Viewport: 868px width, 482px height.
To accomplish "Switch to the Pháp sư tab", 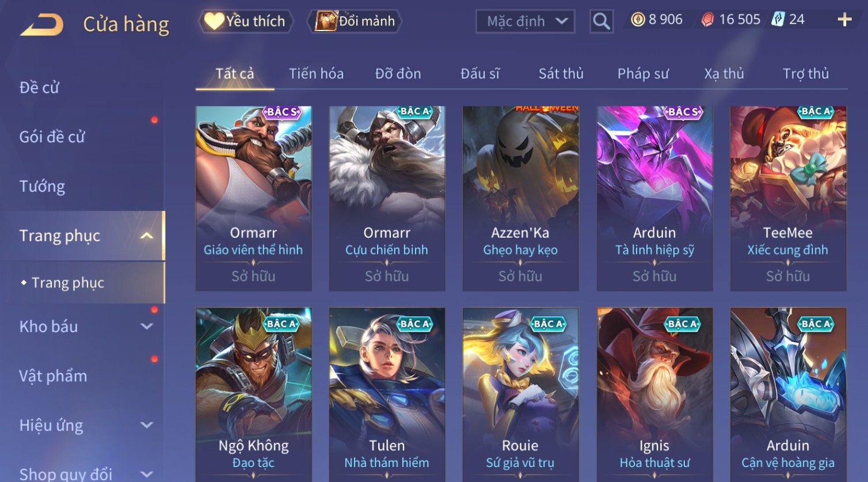I will click(x=643, y=74).
